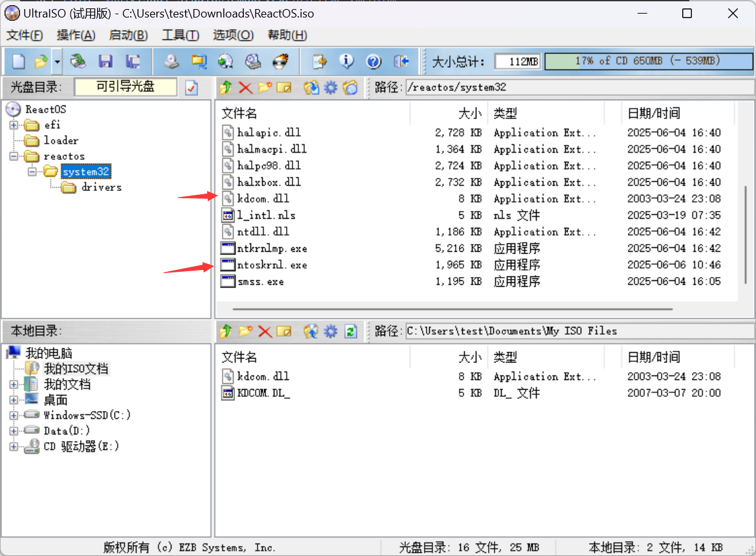
Task: Open the 启动(B) menu
Action: pyautogui.click(x=128, y=35)
